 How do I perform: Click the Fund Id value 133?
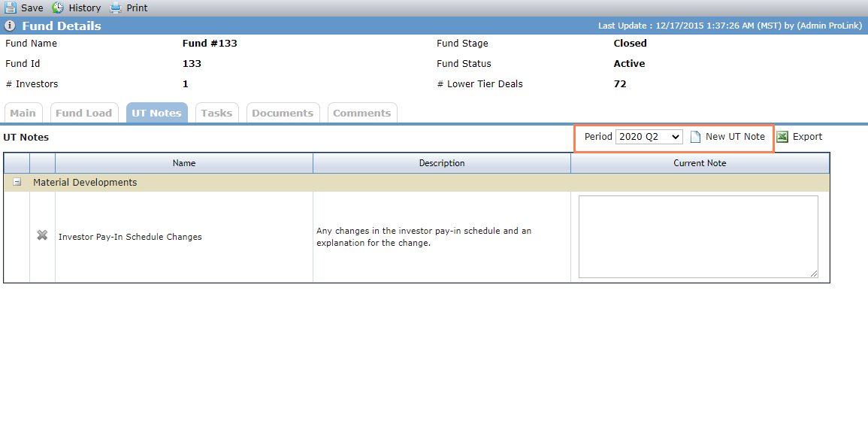click(x=192, y=64)
